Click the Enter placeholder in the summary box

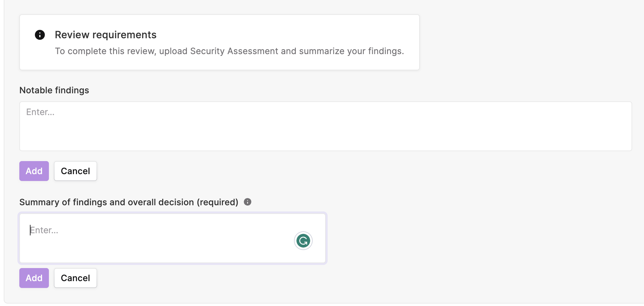point(44,230)
